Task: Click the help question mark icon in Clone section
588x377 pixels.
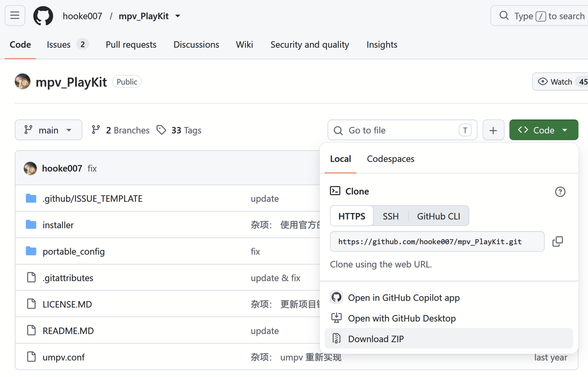Action: coord(560,192)
